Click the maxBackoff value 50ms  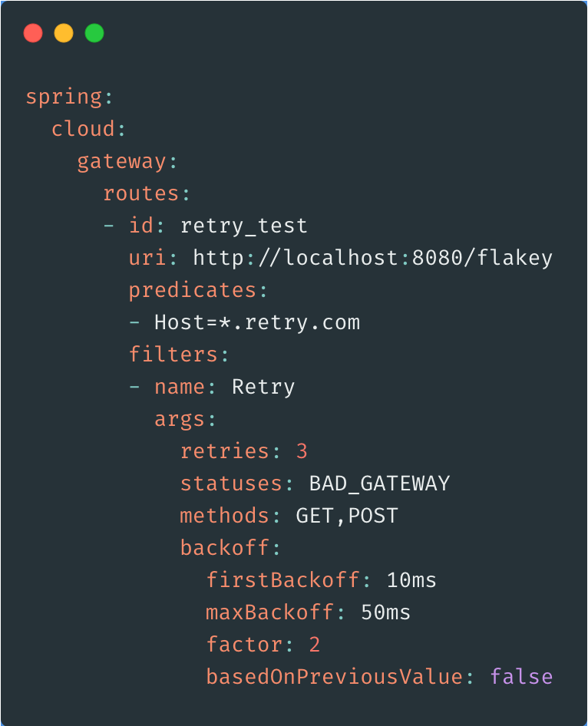pyautogui.click(x=385, y=612)
